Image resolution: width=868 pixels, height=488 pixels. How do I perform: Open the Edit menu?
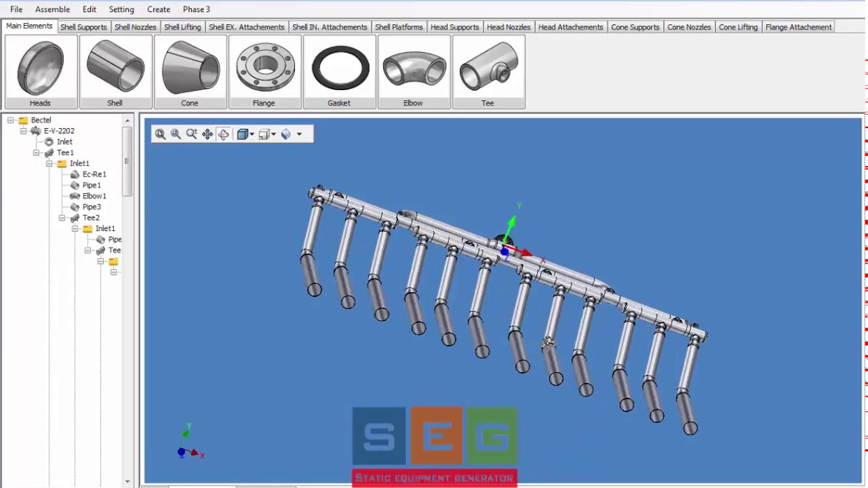point(90,9)
